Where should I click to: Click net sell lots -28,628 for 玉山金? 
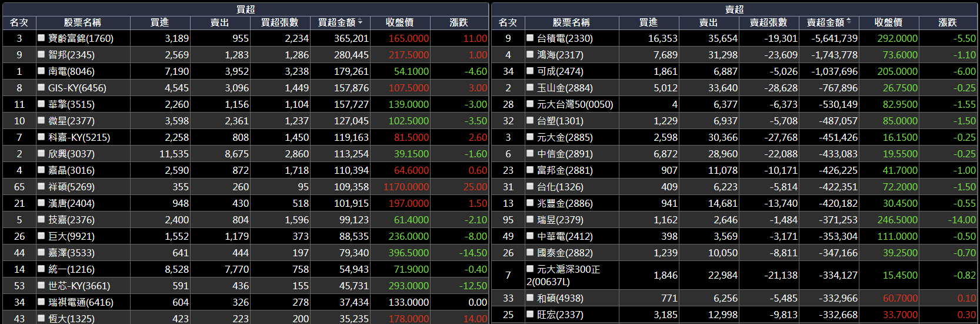[x=781, y=88]
